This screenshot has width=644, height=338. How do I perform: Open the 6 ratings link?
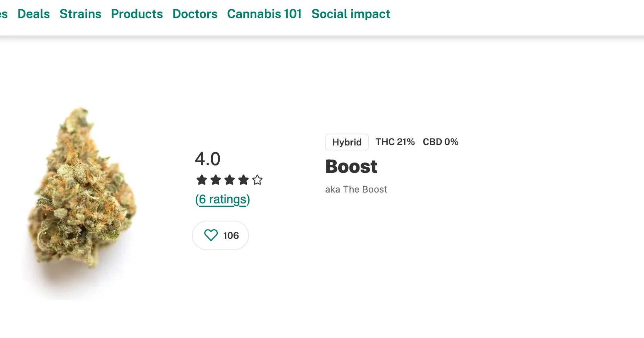pyautogui.click(x=222, y=199)
